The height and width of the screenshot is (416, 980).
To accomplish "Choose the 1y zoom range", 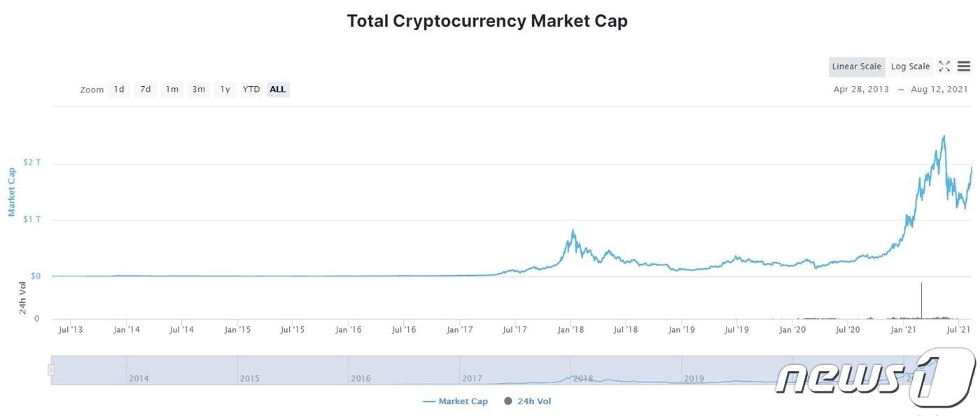I will point(225,89).
